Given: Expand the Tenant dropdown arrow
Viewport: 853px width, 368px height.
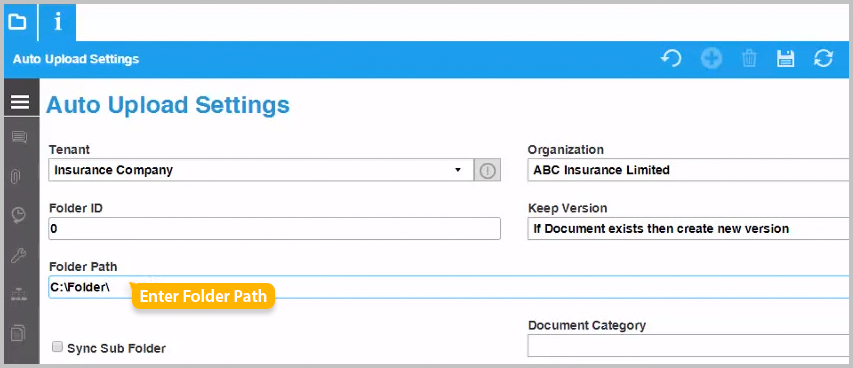Looking at the screenshot, I should 458,170.
